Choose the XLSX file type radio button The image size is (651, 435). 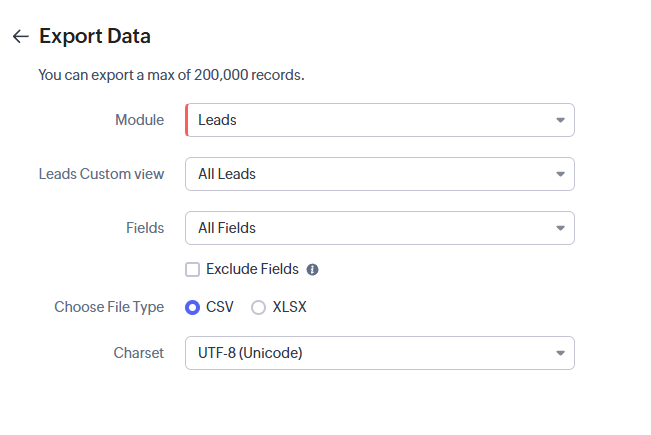coord(259,307)
